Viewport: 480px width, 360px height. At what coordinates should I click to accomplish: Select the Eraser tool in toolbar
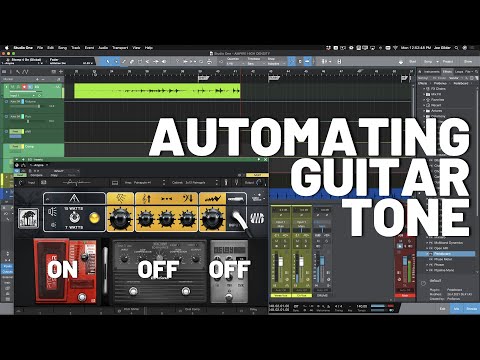(132, 61)
